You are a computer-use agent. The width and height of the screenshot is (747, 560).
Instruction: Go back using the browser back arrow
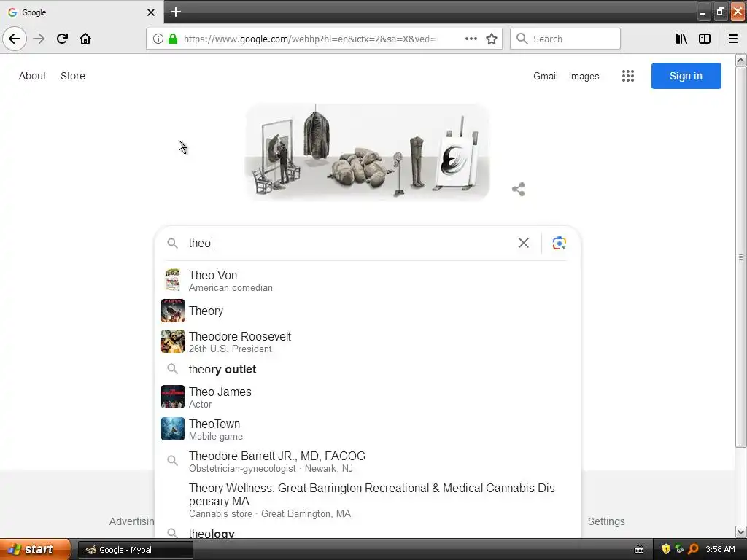[x=15, y=39]
